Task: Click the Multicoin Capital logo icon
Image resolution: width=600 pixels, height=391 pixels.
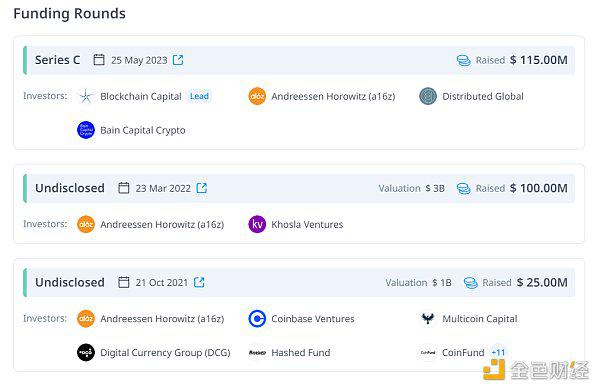Action: [428, 318]
